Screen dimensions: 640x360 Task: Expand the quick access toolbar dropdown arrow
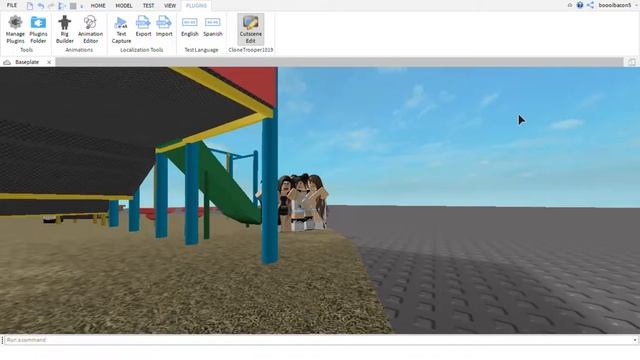[82, 6]
